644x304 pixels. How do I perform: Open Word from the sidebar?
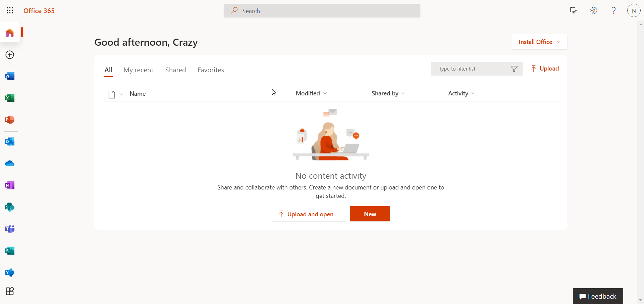pyautogui.click(x=10, y=76)
